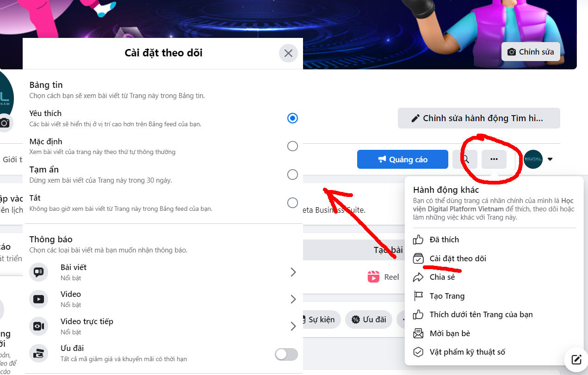This screenshot has height=375, width=588.
Task: Open the page profile switcher dropdown arrow
Action: (550, 160)
